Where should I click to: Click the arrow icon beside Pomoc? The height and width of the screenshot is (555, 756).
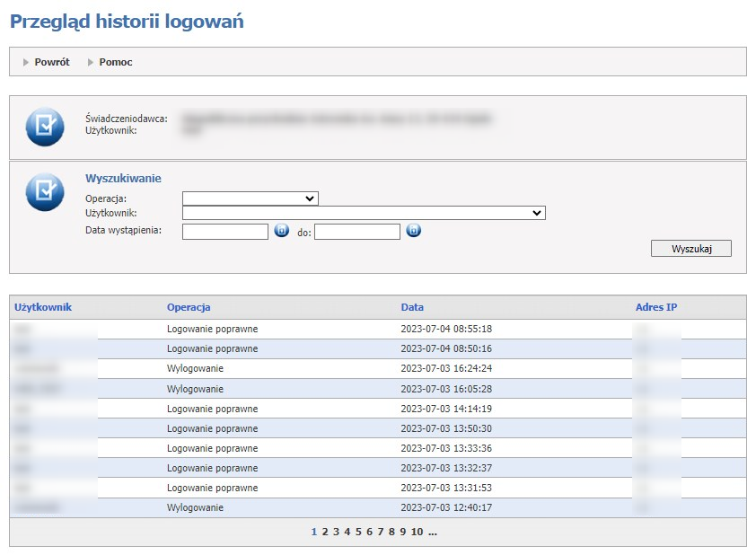pos(91,62)
